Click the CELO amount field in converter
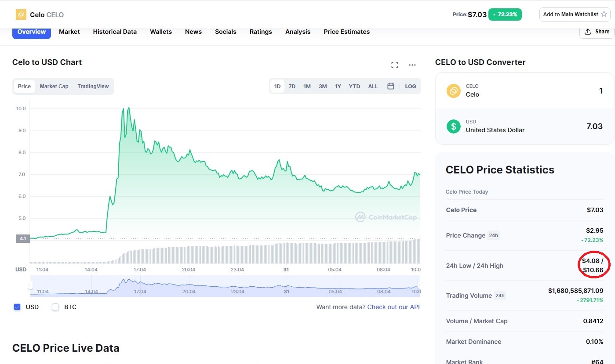The image size is (615, 364). (524, 91)
